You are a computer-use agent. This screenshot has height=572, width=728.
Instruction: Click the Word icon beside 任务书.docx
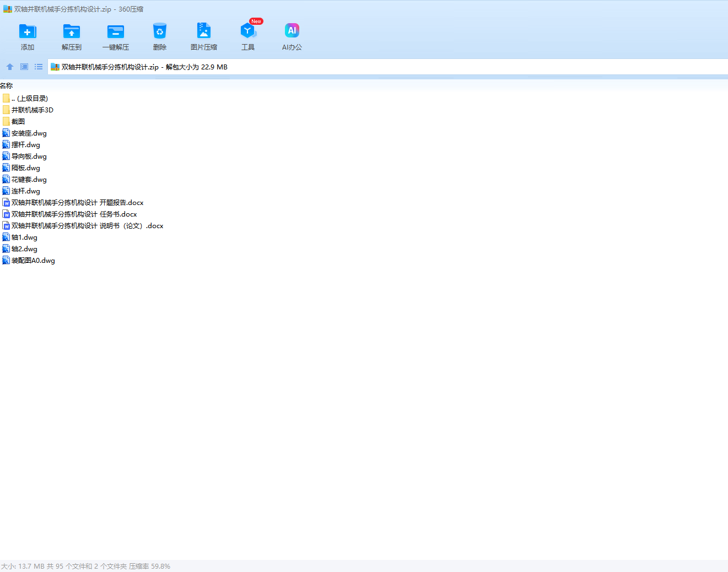tap(6, 214)
